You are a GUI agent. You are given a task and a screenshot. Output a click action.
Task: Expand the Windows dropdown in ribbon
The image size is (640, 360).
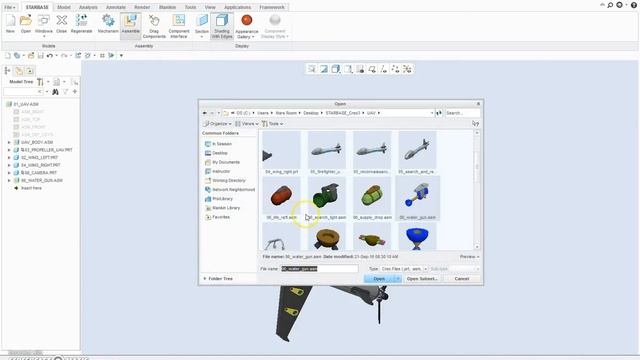coord(44,36)
